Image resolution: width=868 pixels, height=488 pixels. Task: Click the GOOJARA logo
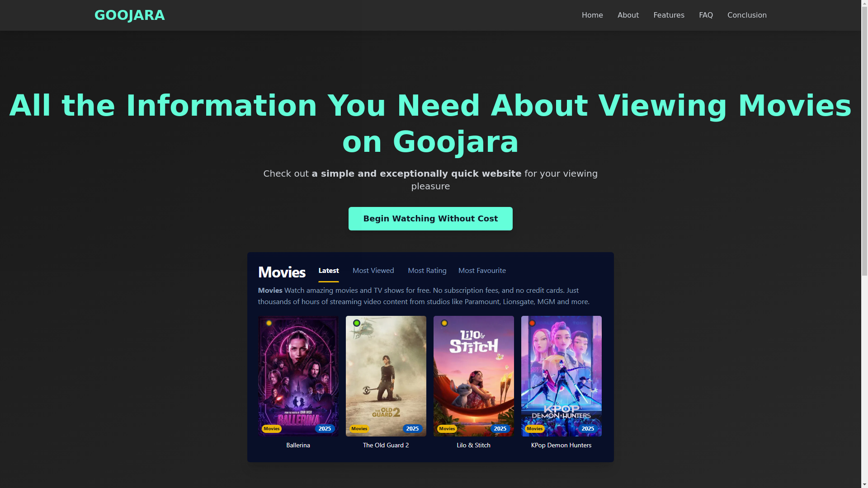point(129,15)
